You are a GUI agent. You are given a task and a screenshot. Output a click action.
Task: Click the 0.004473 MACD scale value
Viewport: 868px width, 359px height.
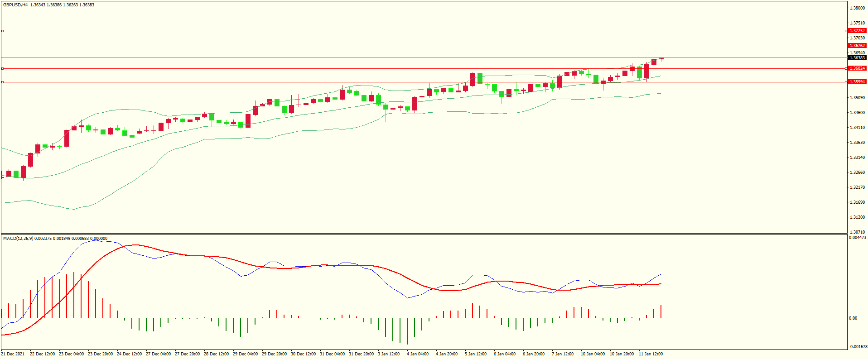[x=857, y=238]
